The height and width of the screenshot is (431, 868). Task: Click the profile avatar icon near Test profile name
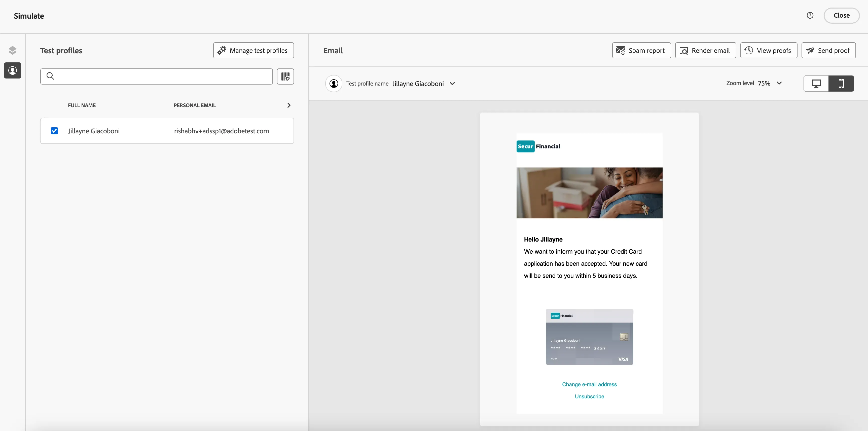coord(334,84)
